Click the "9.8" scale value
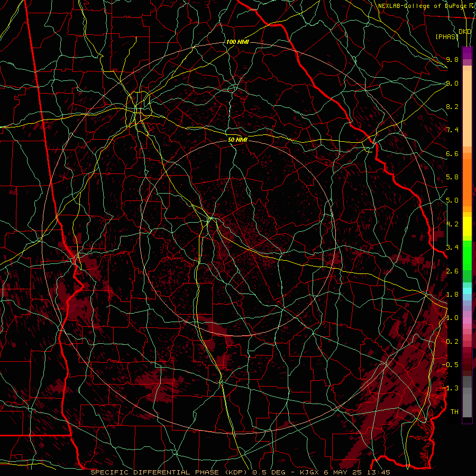The width and height of the screenshot is (476, 476). (452, 59)
